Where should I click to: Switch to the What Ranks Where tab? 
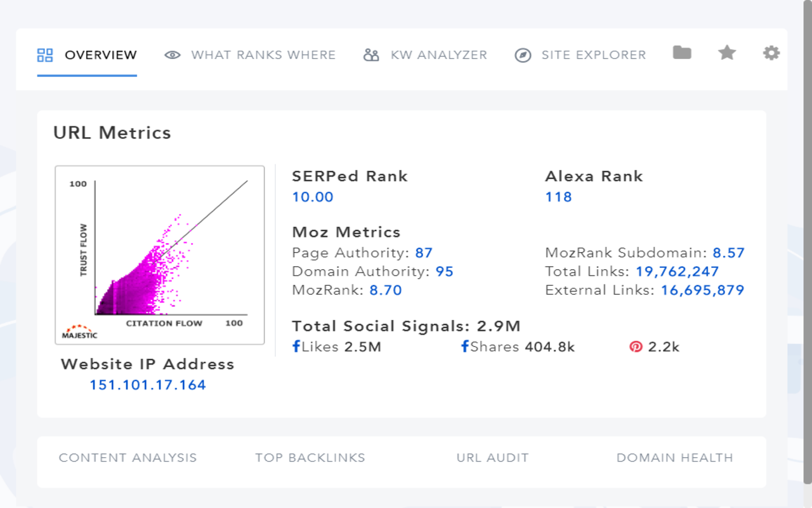click(x=263, y=55)
